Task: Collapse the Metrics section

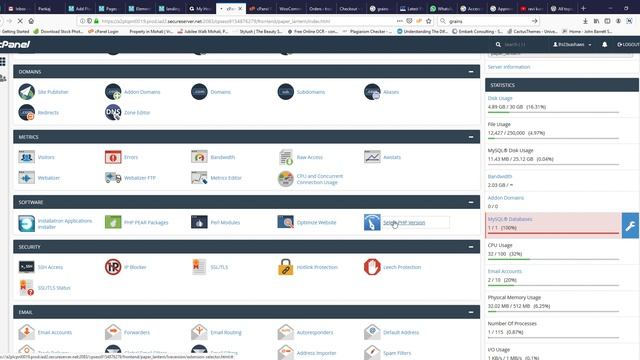Action: [x=471, y=137]
